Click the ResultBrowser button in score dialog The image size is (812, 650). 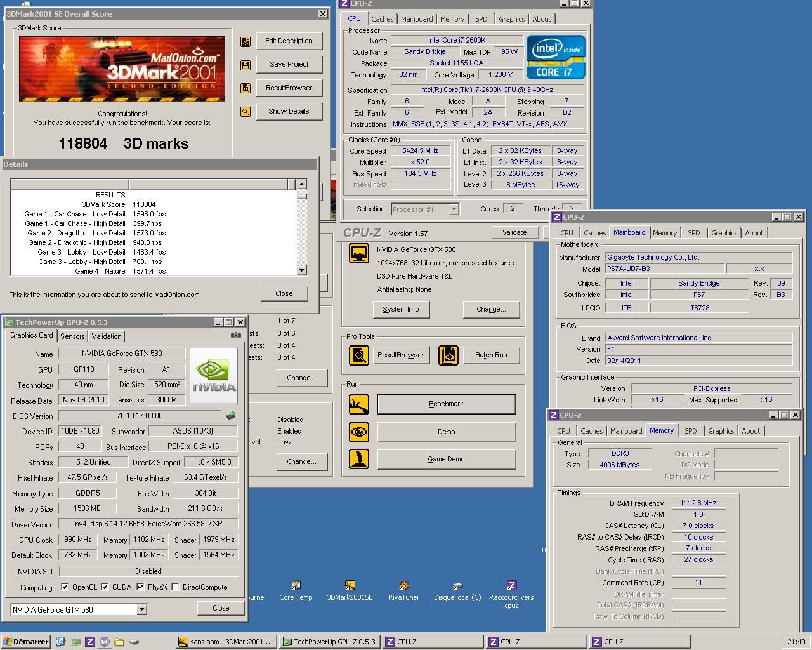pos(289,88)
